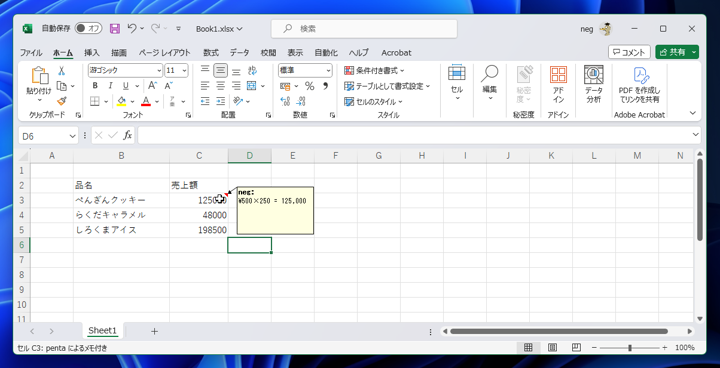The width and height of the screenshot is (720, 368).
Task: Toggle Align Left horizontal alignment
Action: 205,86
